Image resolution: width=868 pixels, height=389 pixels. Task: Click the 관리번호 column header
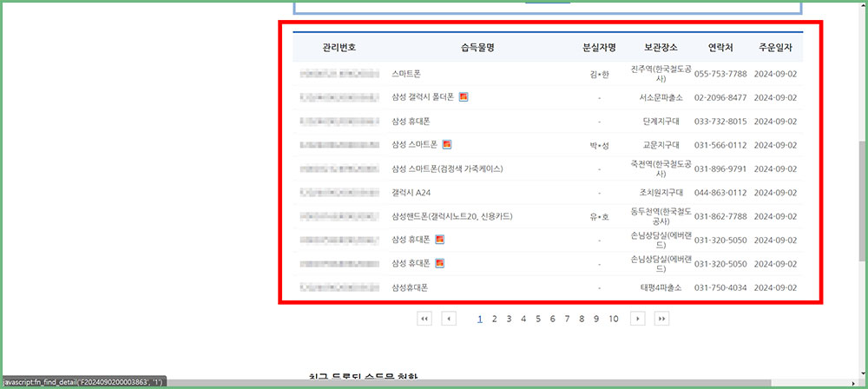click(339, 48)
